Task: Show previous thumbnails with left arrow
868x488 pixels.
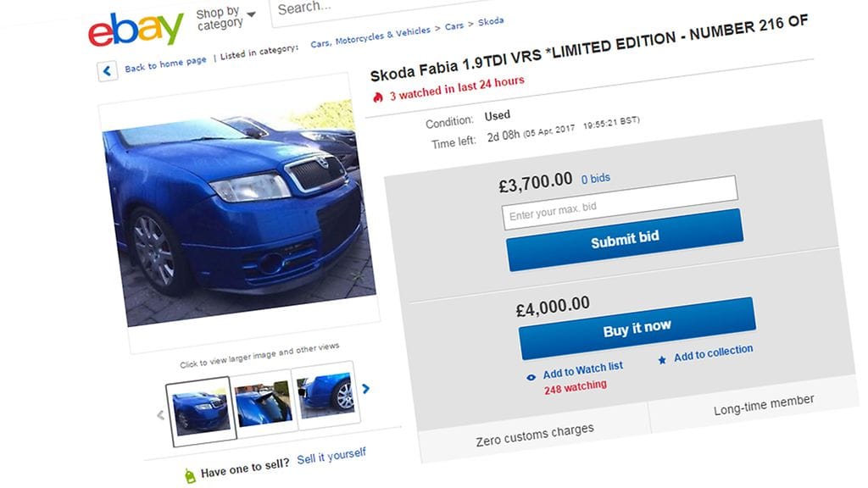Action: [160, 415]
